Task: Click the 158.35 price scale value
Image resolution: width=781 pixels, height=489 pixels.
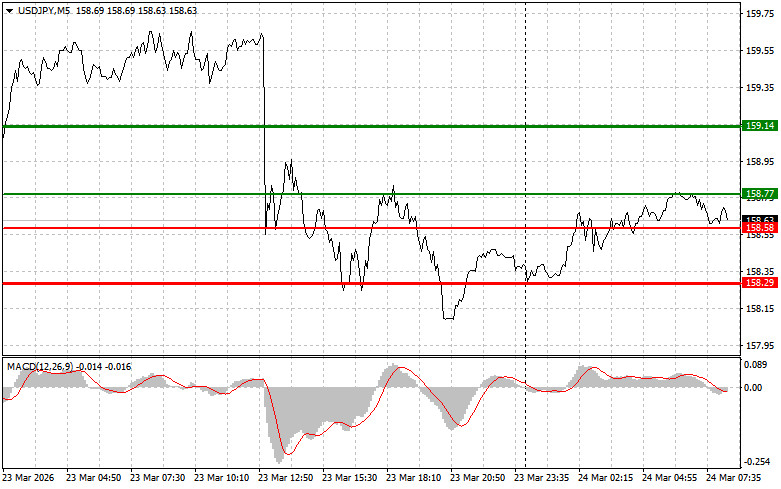Action: tap(760, 272)
